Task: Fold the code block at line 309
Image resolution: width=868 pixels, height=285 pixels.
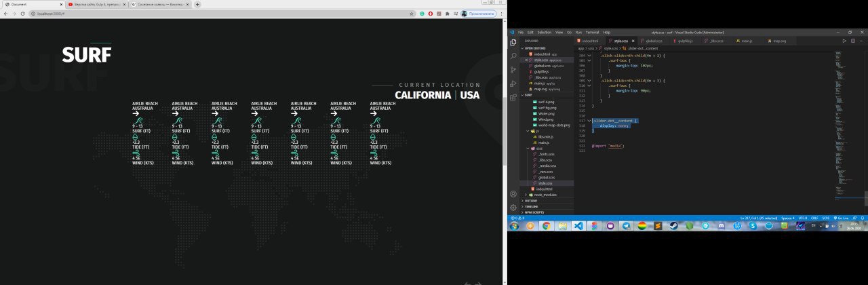Action: tap(589, 81)
